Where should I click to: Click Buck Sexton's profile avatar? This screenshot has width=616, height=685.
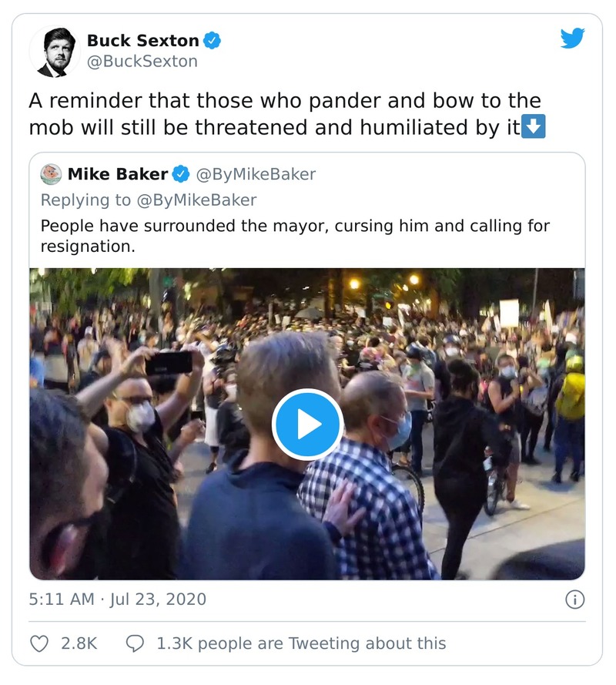click(x=55, y=52)
